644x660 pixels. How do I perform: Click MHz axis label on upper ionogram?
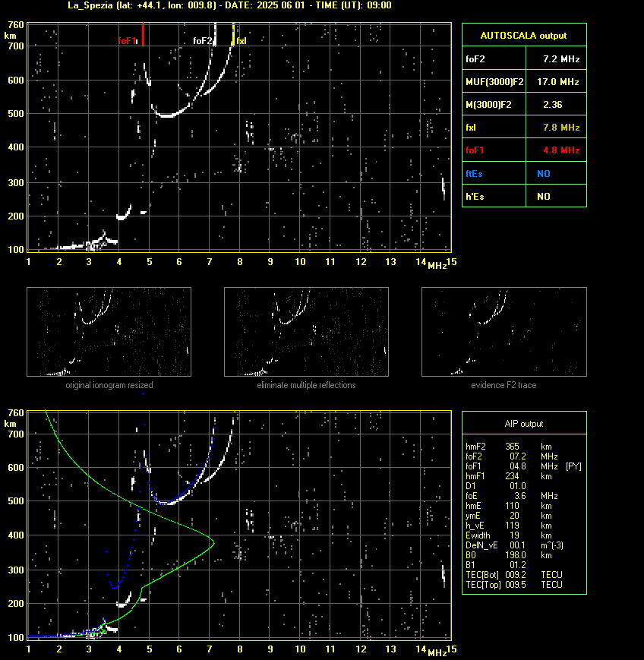(437, 266)
